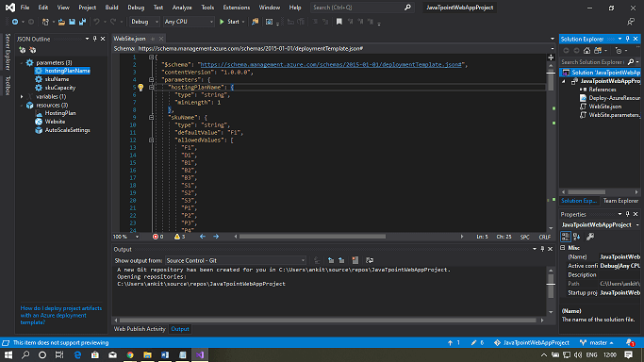Open the Analyze menu
The width and height of the screenshot is (644, 362).
pos(182,8)
